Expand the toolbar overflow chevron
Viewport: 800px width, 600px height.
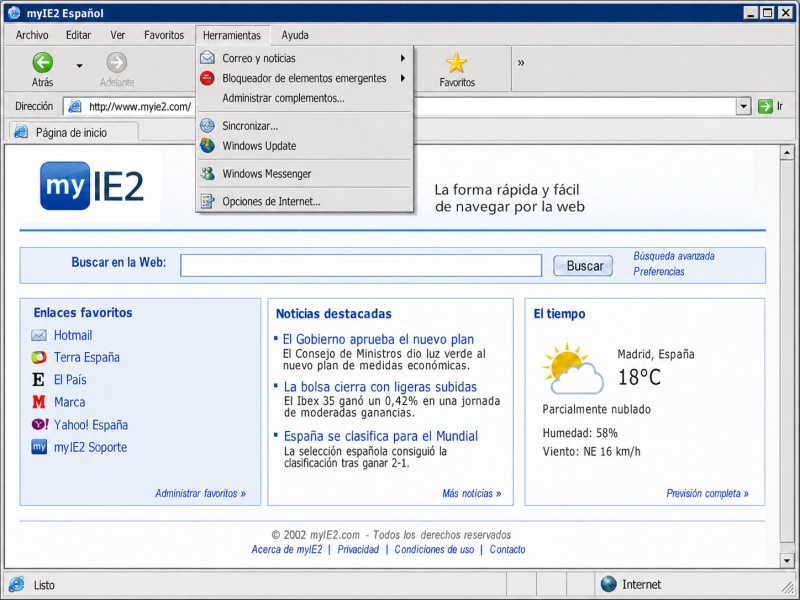pos(520,63)
